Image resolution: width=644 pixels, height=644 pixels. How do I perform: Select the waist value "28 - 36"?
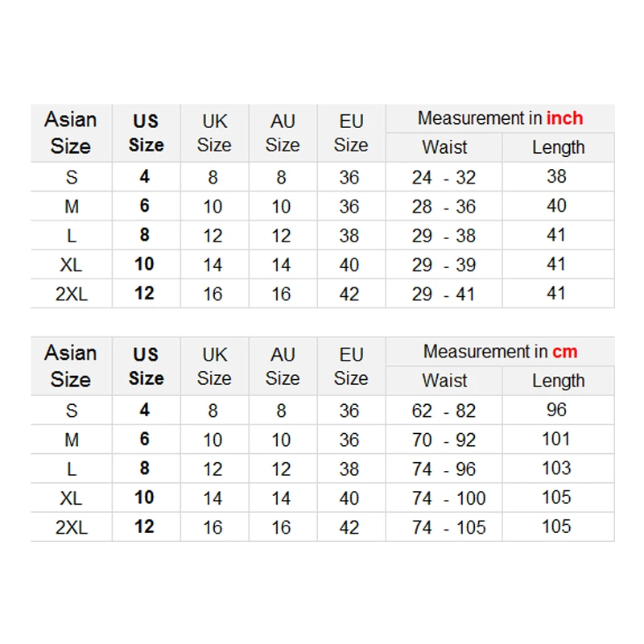[444, 207]
